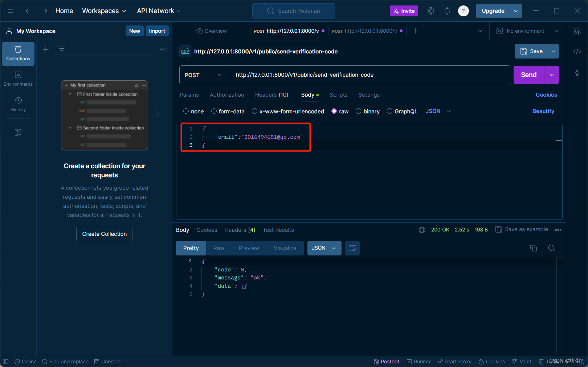This screenshot has width=588, height=367.
Task: Open response three-dot more options
Action: pyautogui.click(x=558, y=230)
